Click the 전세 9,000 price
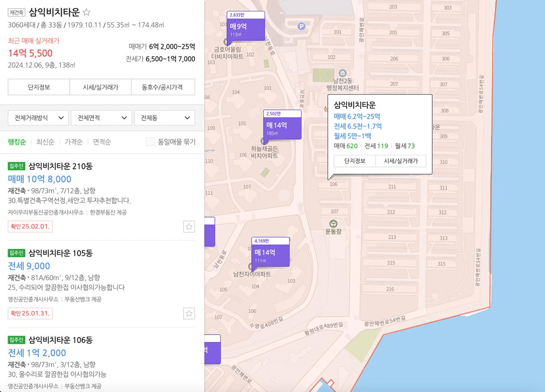Screen dimensions: 545x392 (29, 266)
